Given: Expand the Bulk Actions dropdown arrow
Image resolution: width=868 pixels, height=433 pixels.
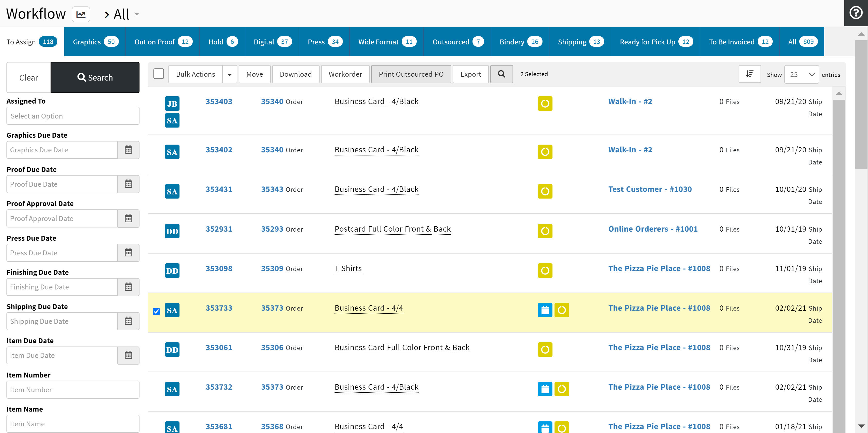Looking at the screenshot, I should tap(229, 74).
